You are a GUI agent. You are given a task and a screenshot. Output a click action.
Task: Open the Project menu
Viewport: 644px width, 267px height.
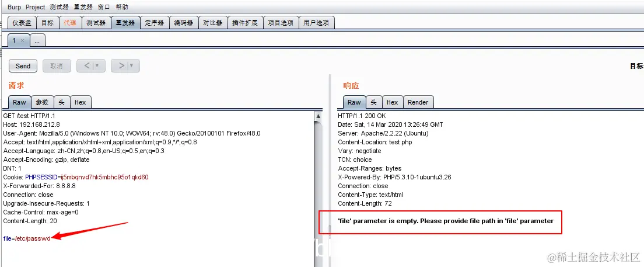tap(36, 7)
